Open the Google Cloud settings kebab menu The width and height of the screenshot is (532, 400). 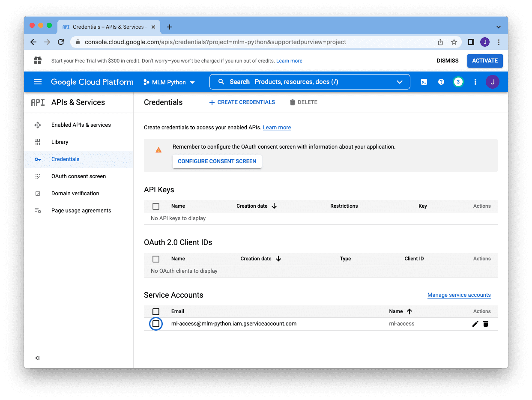pos(475,82)
